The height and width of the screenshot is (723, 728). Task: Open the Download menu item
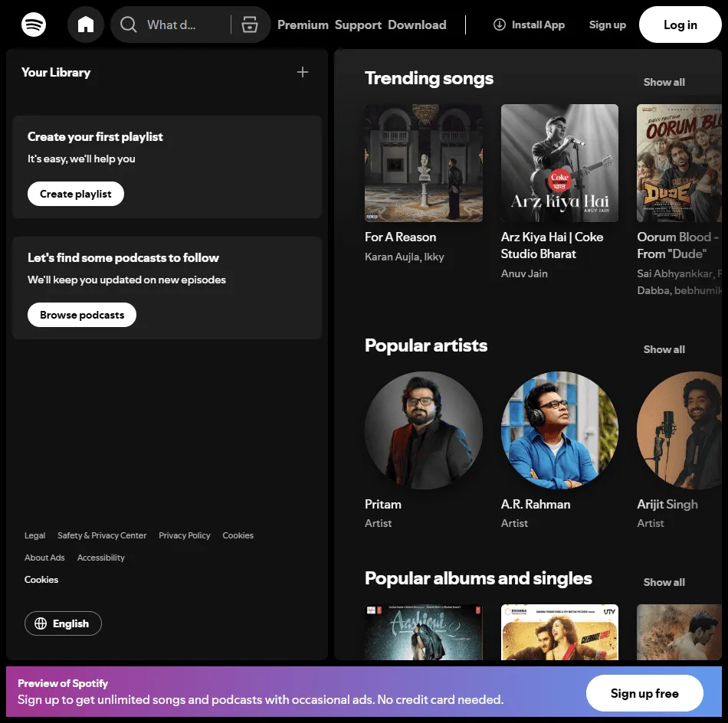417,25
